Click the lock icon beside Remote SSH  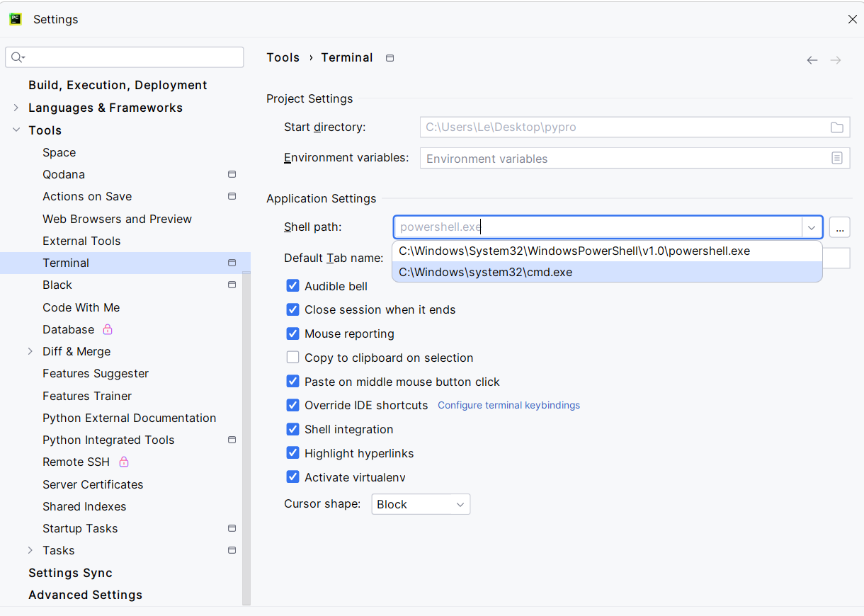pos(124,462)
